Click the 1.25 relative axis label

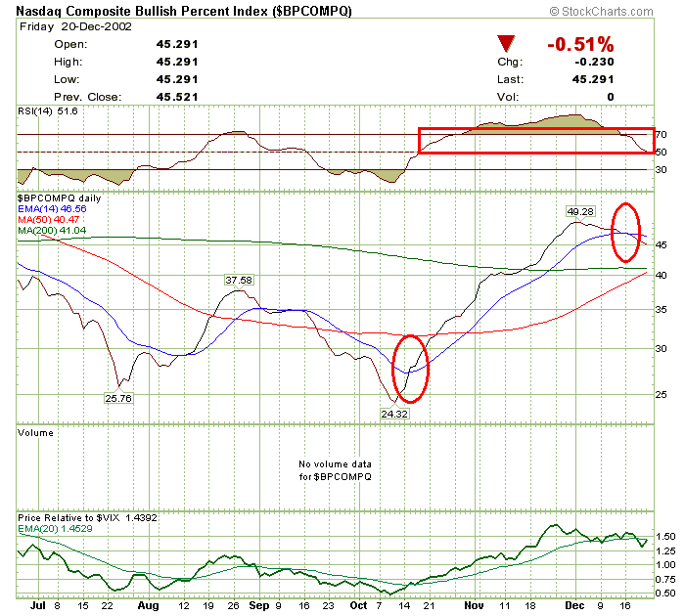pyautogui.click(x=665, y=550)
